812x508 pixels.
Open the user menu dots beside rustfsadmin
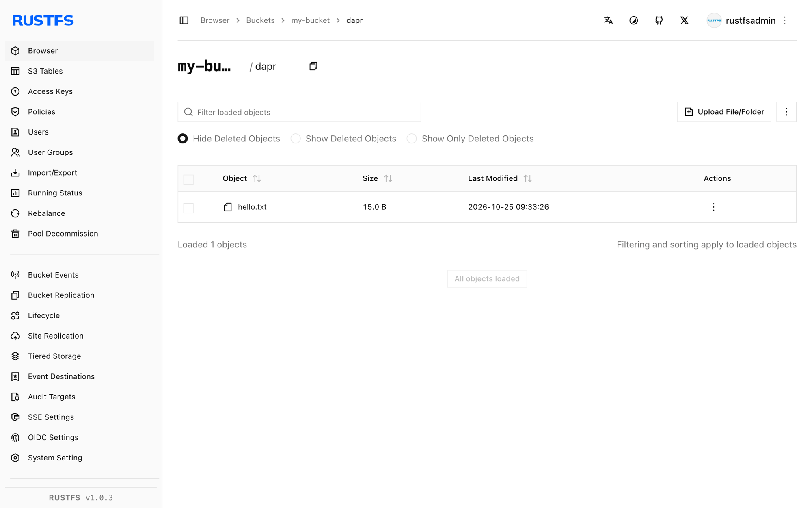click(x=784, y=20)
